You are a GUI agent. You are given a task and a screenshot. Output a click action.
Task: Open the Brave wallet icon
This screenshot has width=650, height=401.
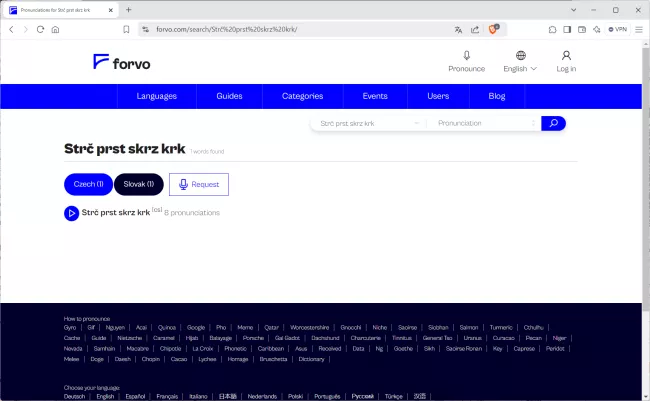click(582, 29)
